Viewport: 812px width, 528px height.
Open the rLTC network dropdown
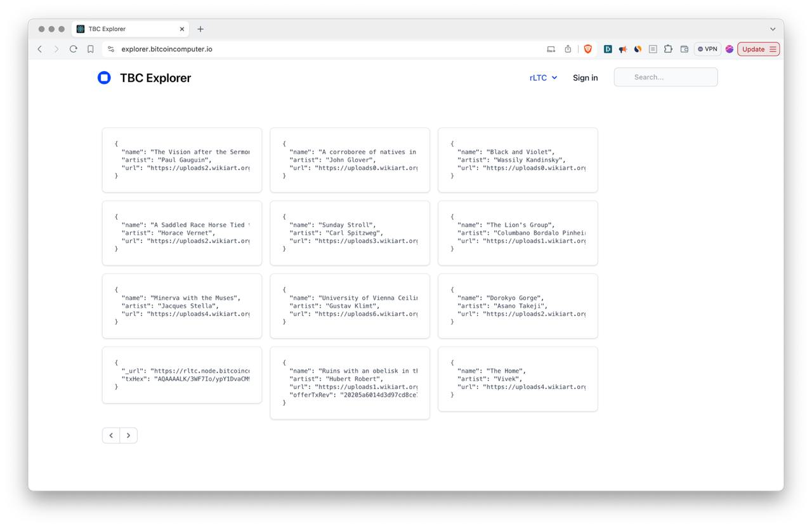[x=544, y=77]
